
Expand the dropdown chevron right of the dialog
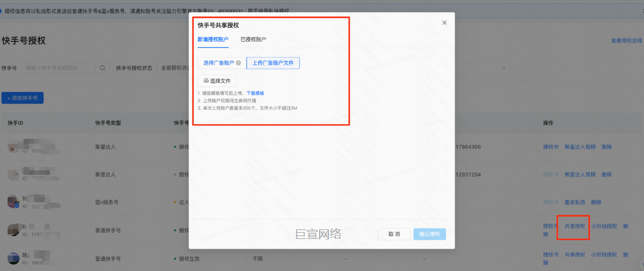[x=504, y=68]
